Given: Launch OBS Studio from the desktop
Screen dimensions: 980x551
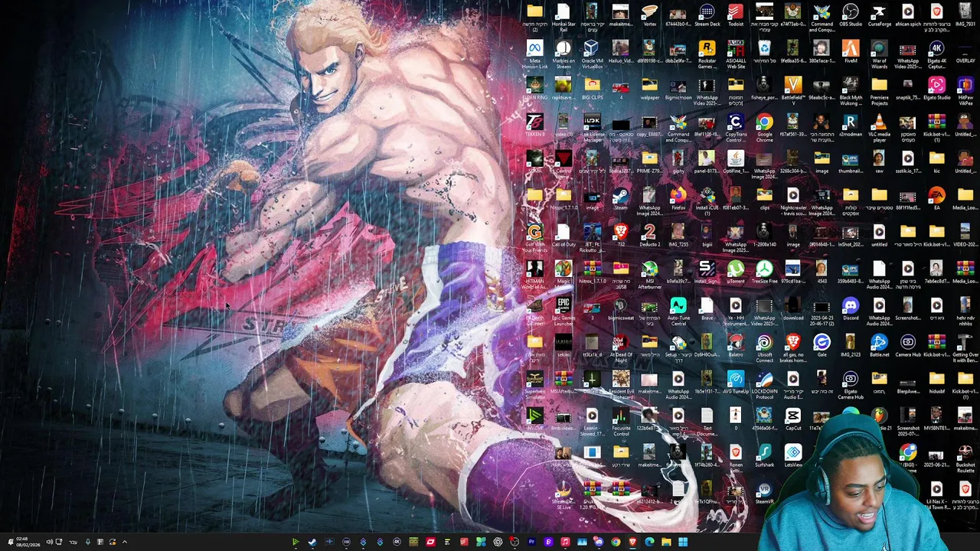Looking at the screenshot, I should (850, 15).
